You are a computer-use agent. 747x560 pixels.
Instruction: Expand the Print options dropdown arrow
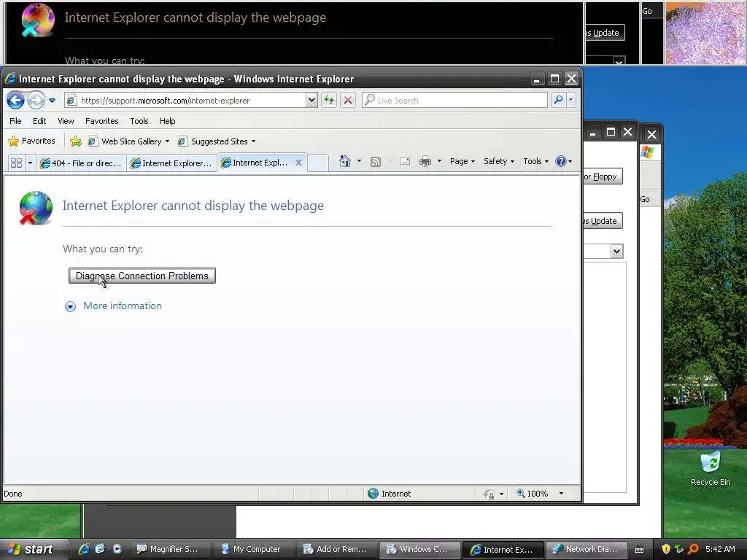pos(439,161)
